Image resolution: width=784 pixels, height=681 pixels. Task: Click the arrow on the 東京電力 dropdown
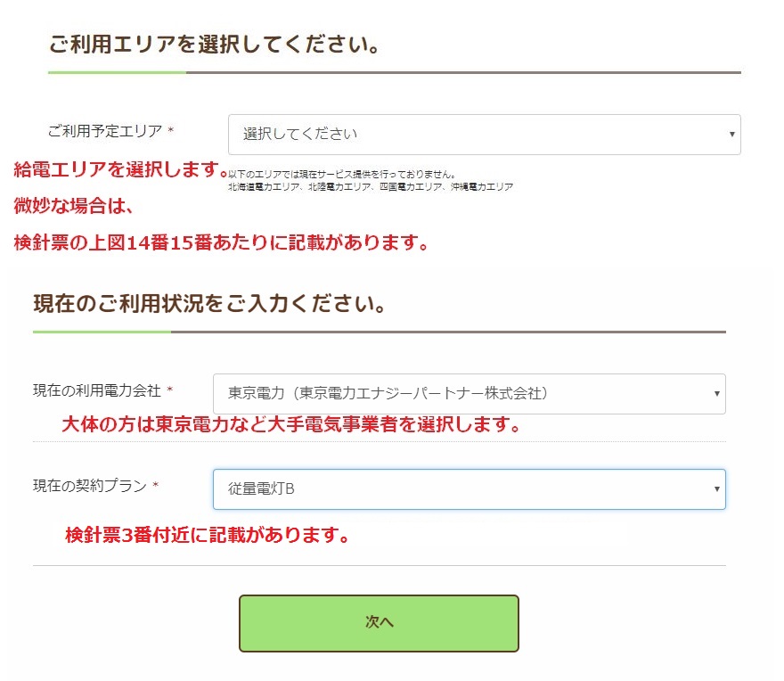(715, 393)
